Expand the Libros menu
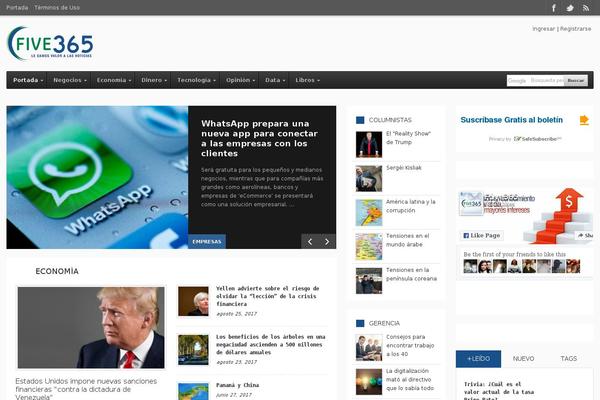The width and height of the screenshot is (600, 400). point(307,80)
